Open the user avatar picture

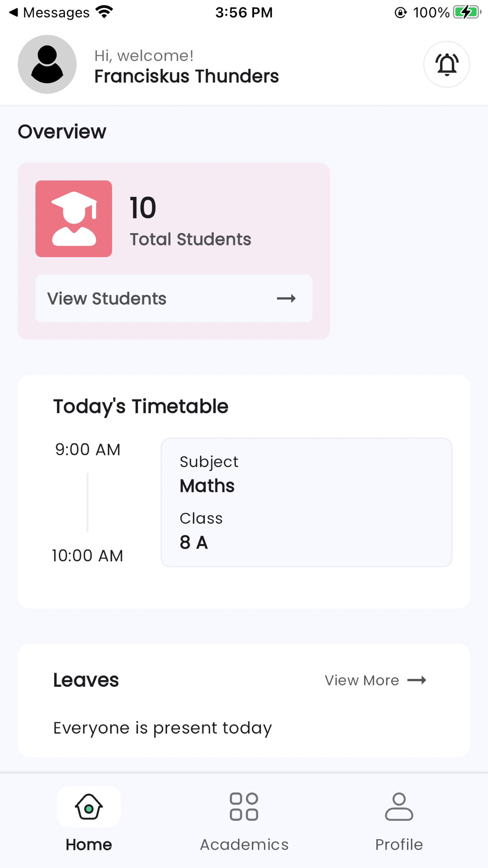(x=47, y=64)
